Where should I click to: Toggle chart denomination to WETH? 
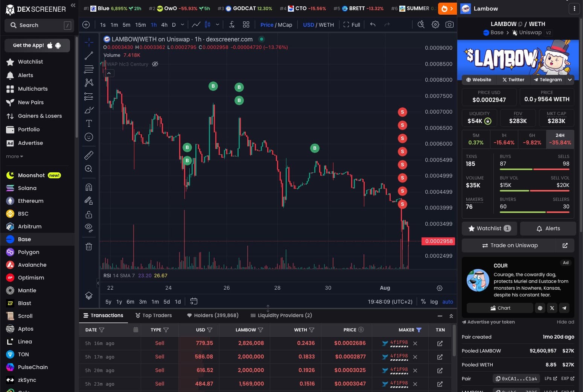coord(326,25)
